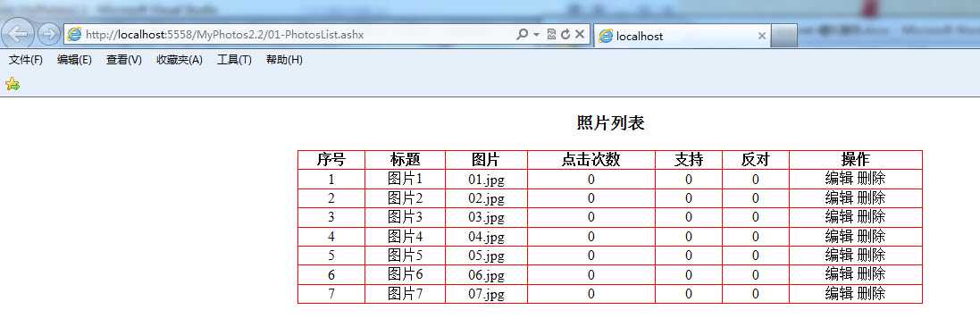Viewport: 980px width, 327px height.
Task: Click 编辑 link for 图片6 row
Action: [x=840, y=274]
